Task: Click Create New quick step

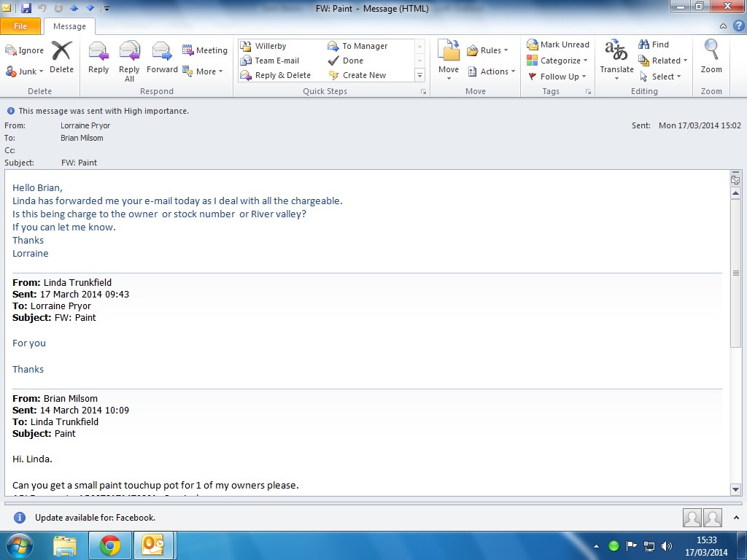Action: pyautogui.click(x=357, y=75)
